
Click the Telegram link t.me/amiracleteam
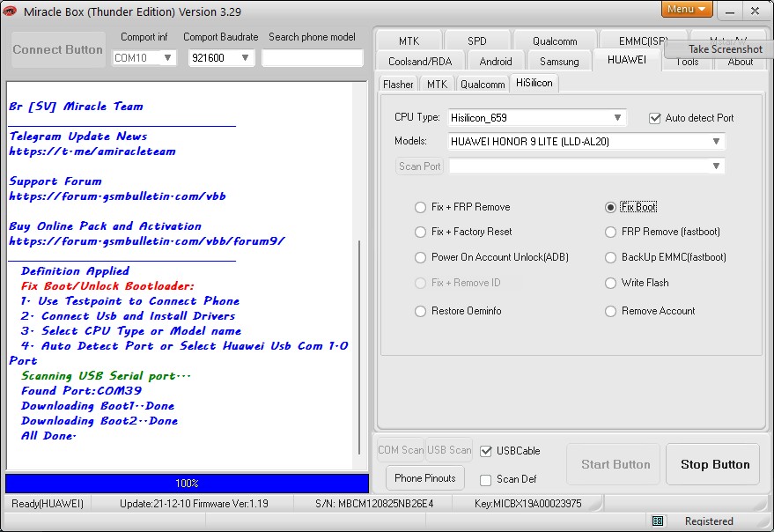coord(92,151)
